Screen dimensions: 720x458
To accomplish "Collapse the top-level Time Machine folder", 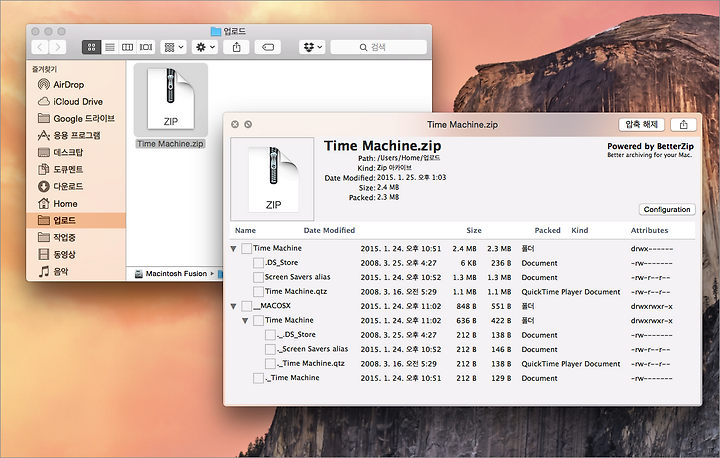I will point(233,249).
